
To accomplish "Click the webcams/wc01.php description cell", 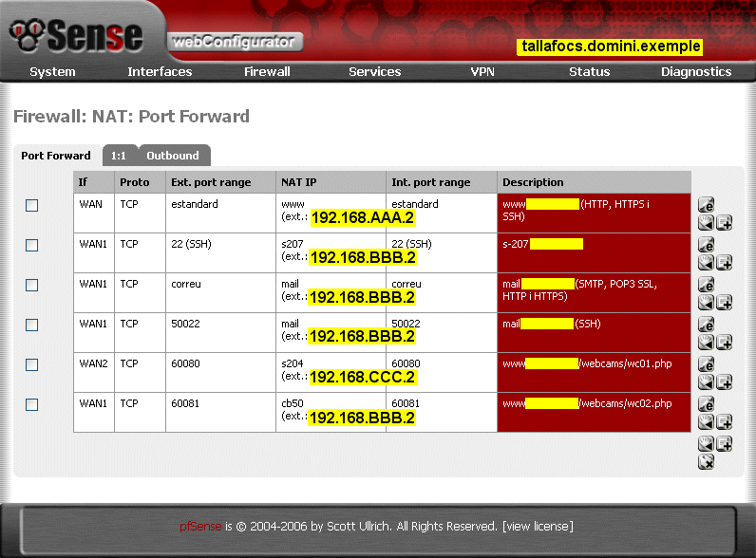I will pos(594,373).
